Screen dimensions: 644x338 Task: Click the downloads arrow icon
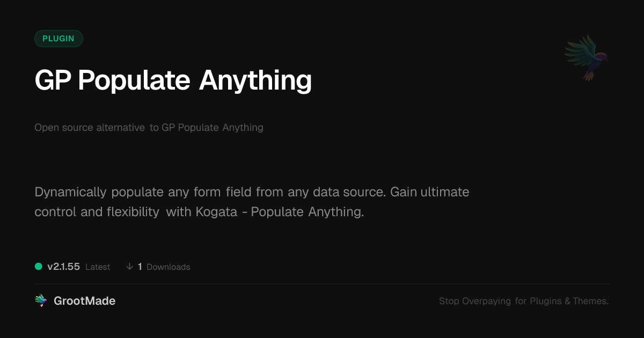[129, 267]
